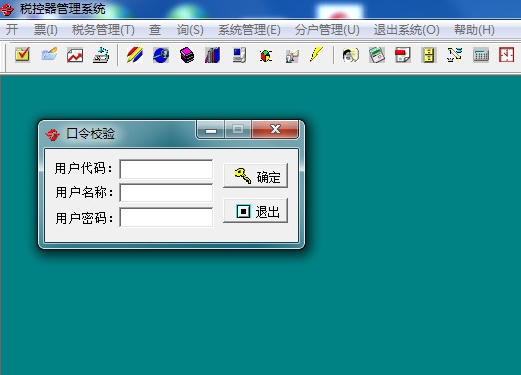Click the computer workstation toolbar icon

coord(239,55)
